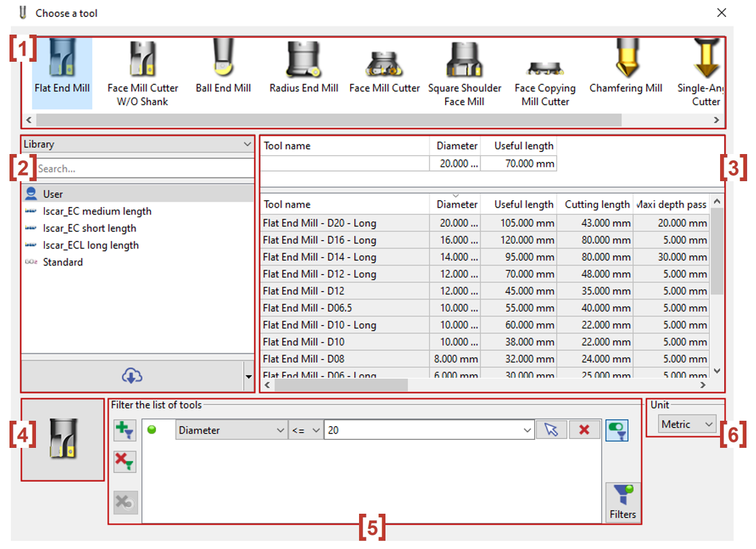756x549 pixels.
Task: Delete the Diameter filter row with red X
Action: click(x=584, y=430)
